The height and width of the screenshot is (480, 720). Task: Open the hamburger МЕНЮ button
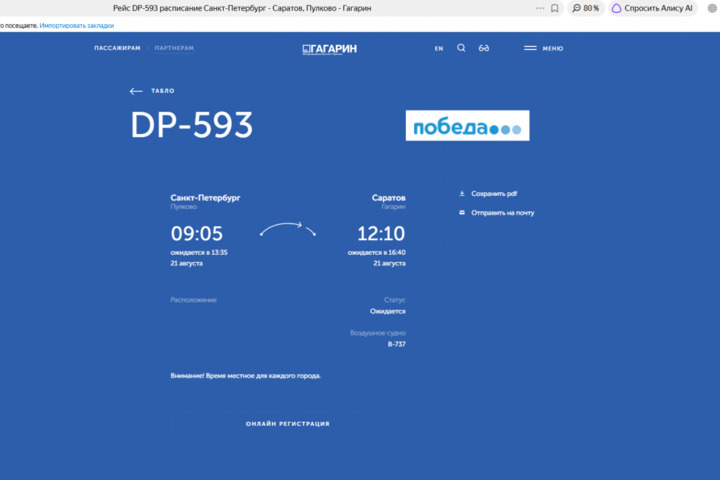(544, 48)
